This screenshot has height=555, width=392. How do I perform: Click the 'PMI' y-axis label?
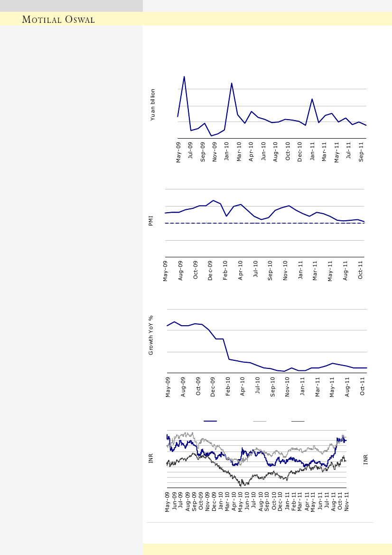tap(151, 221)
